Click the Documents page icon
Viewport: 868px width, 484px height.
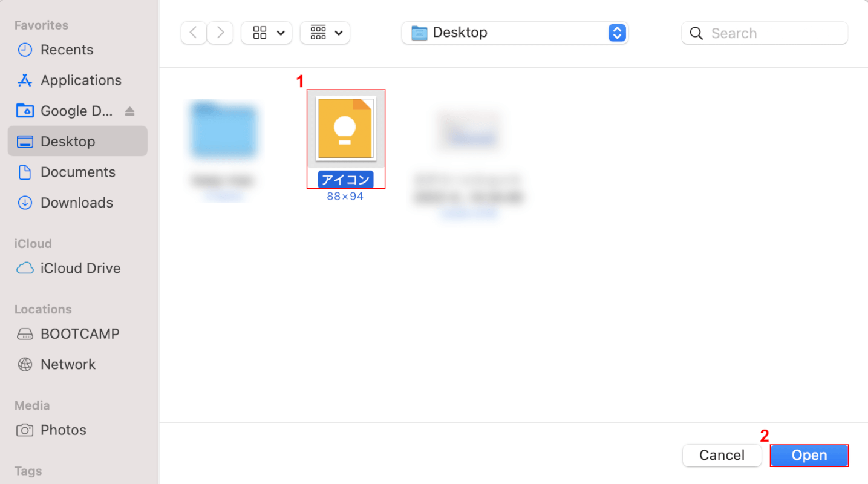click(25, 172)
